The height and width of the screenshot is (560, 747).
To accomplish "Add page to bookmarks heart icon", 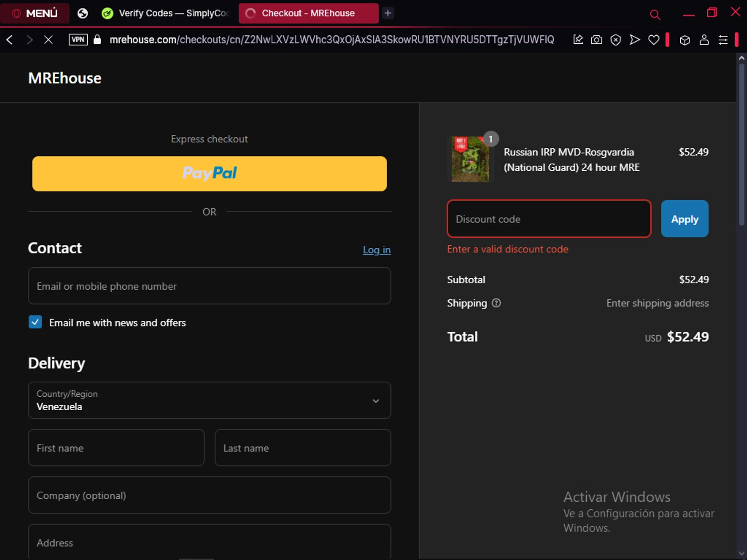I will tap(654, 40).
